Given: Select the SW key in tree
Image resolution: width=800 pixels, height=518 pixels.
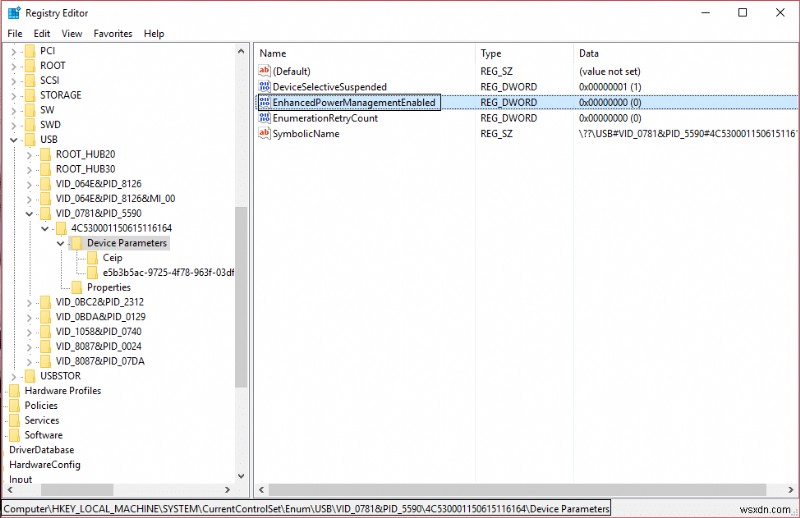Looking at the screenshot, I should 47,110.
